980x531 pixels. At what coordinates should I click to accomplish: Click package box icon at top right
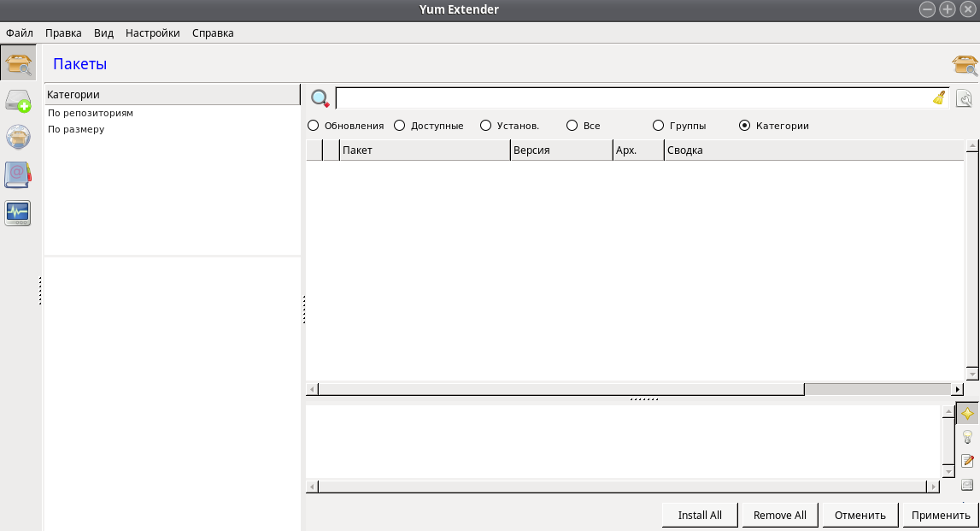click(965, 64)
